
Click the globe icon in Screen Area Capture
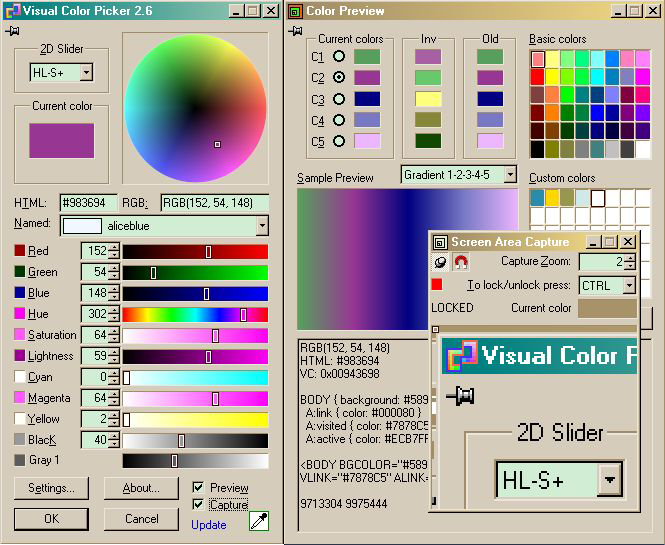click(x=440, y=262)
